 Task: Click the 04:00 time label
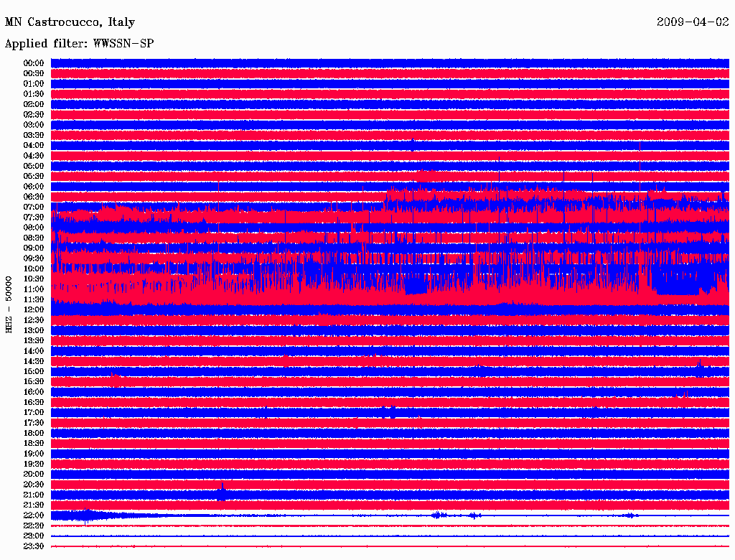tap(34, 146)
